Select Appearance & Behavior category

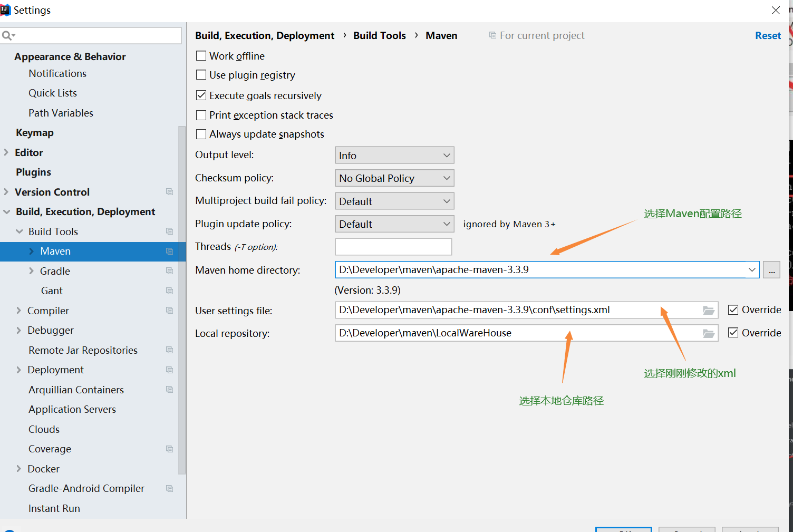(x=70, y=56)
